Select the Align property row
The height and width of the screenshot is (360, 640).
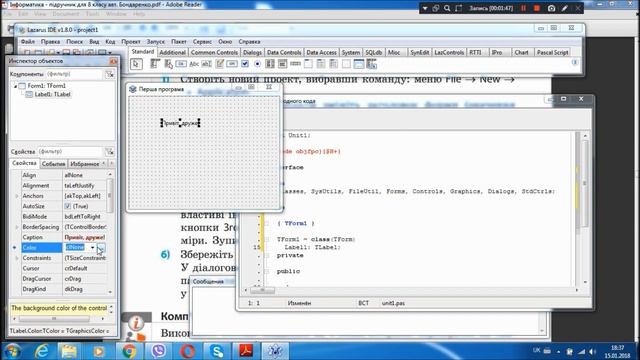64,175
